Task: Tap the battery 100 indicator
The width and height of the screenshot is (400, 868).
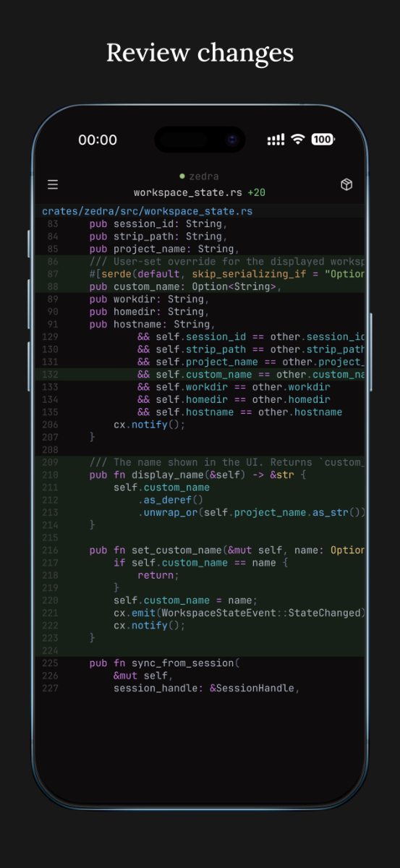Action: 323,140
